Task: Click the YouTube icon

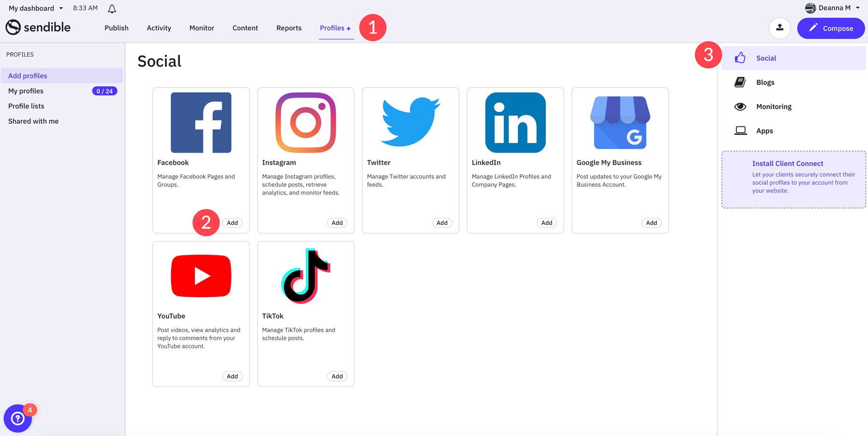Action: click(x=201, y=276)
